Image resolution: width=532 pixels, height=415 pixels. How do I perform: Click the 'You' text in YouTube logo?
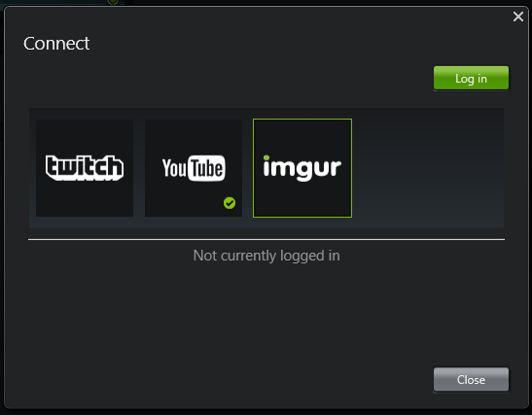pos(174,168)
